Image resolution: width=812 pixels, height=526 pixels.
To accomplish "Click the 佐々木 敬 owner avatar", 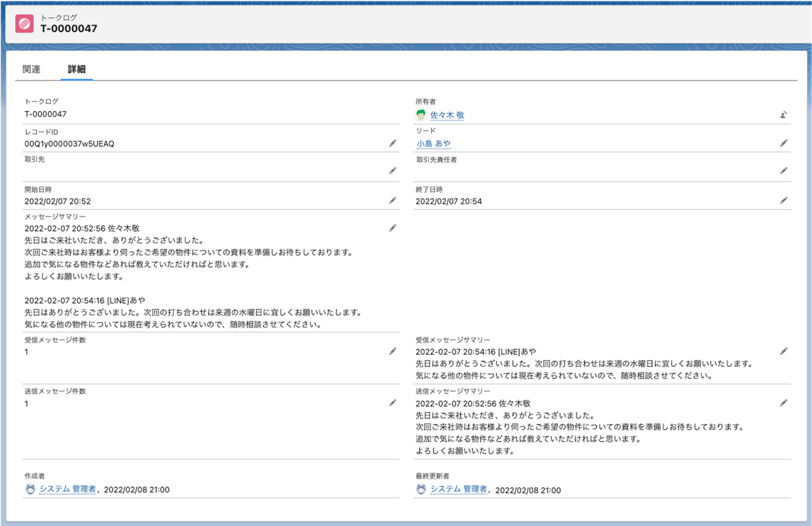I will click(421, 115).
